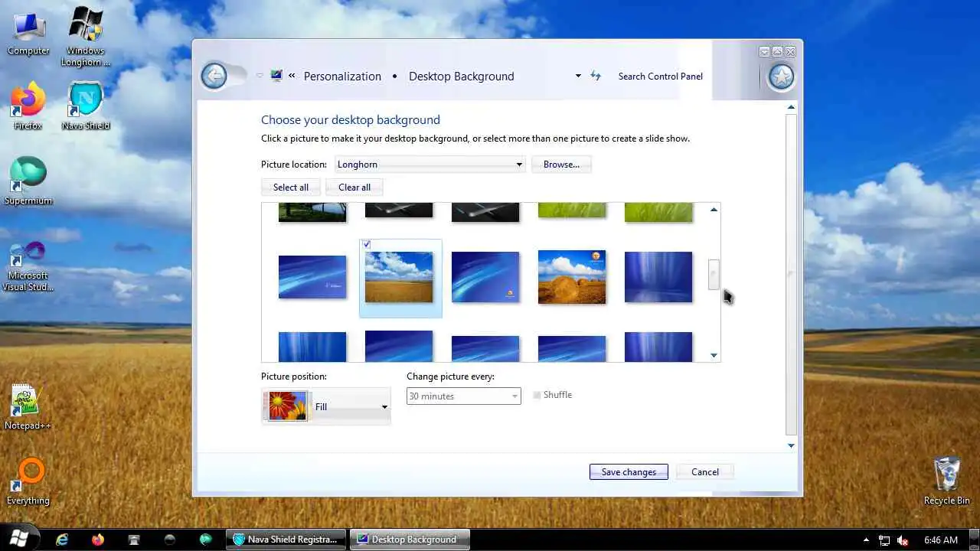
Task: Select the Firefox desktop shortcut
Action: point(28,106)
